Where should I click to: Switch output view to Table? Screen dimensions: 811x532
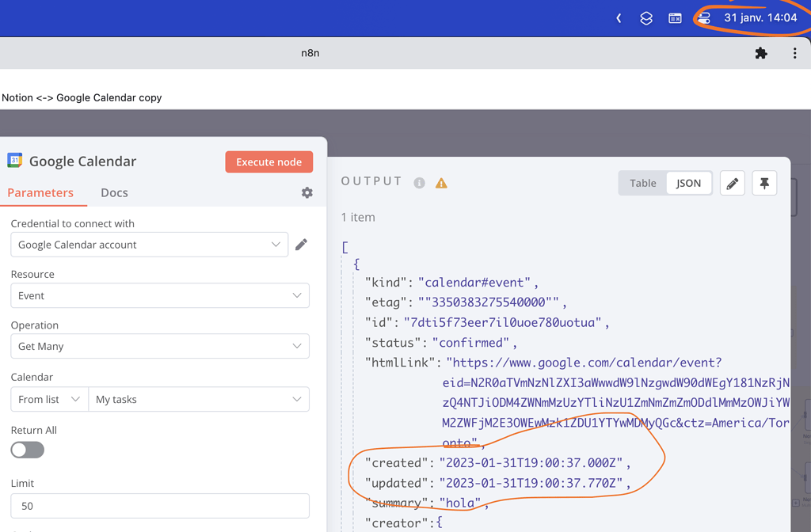(642, 183)
